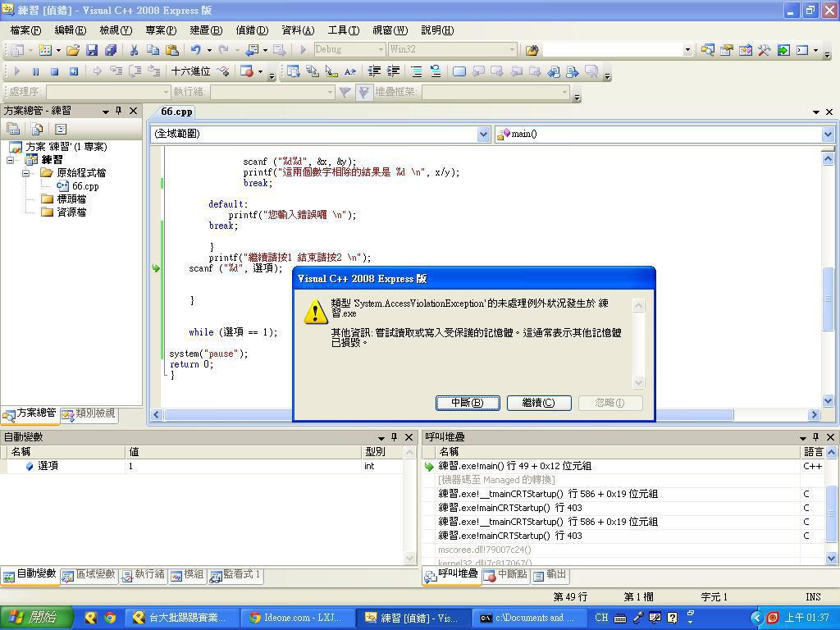
Task: Click the Step Over icon
Action: click(x=135, y=71)
